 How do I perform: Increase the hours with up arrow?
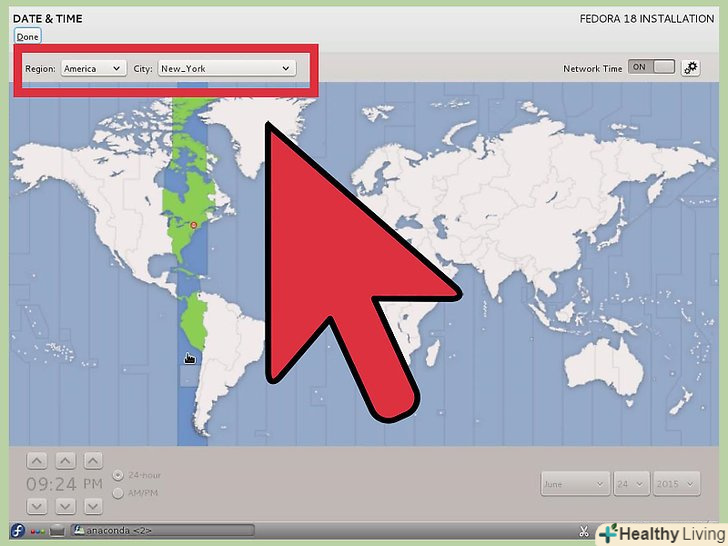click(37, 461)
